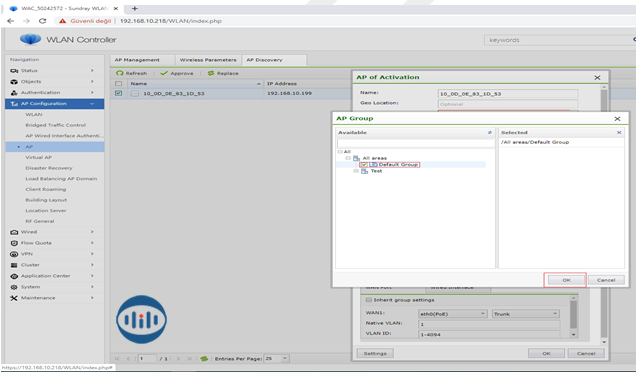Open the WAN1 eth0(PoE) dropdown
The image size is (639, 372).
[452, 314]
